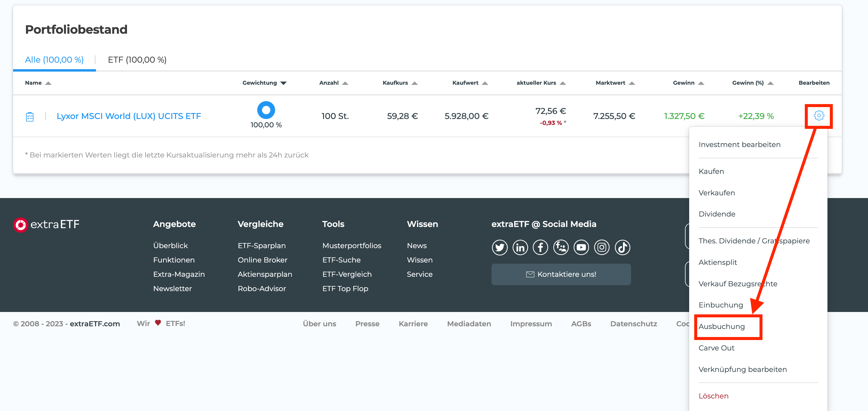Switch to the Alle (100,00 %) tab

point(54,60)
